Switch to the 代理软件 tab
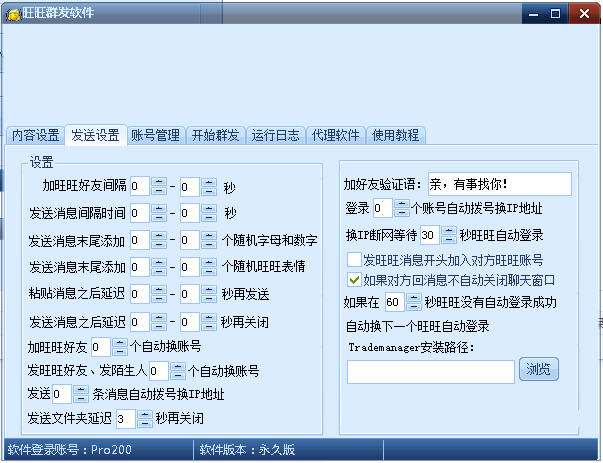Image resolution: width=603 pixels, height=463 pixels. coord(335,135)
